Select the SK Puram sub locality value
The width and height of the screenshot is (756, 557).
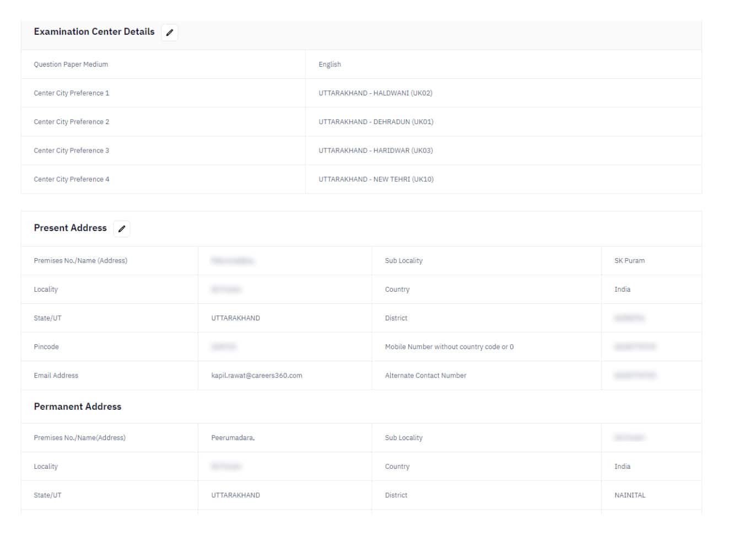[630, 260]
